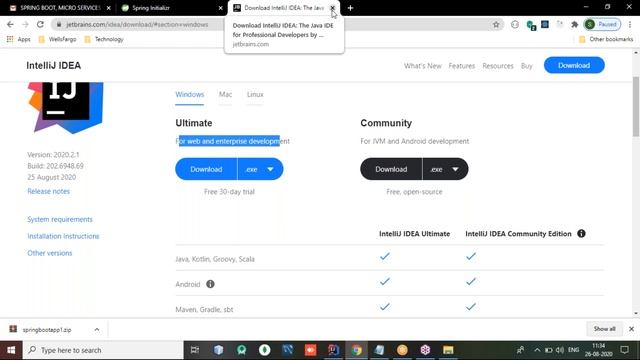Open Resources menu item

point(498,66)
